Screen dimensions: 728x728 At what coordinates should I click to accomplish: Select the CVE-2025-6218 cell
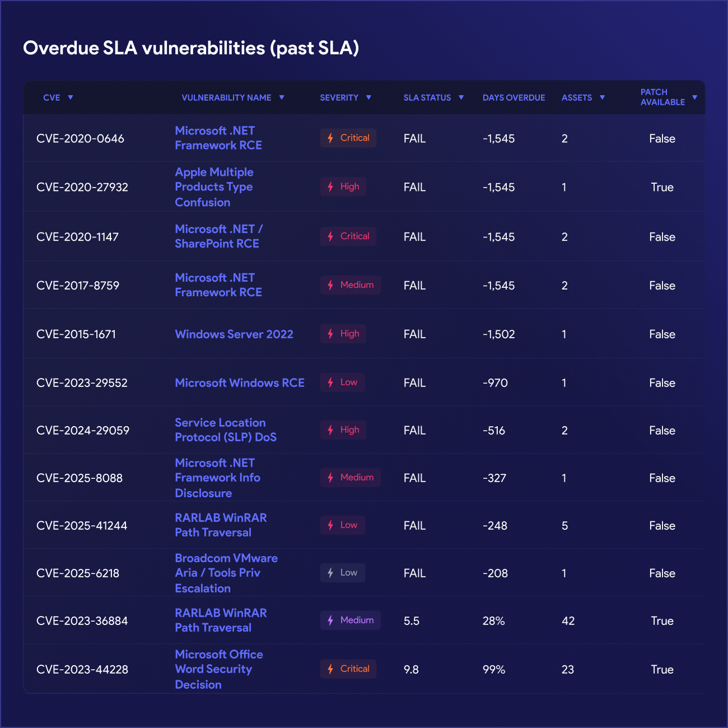[78, 573]
